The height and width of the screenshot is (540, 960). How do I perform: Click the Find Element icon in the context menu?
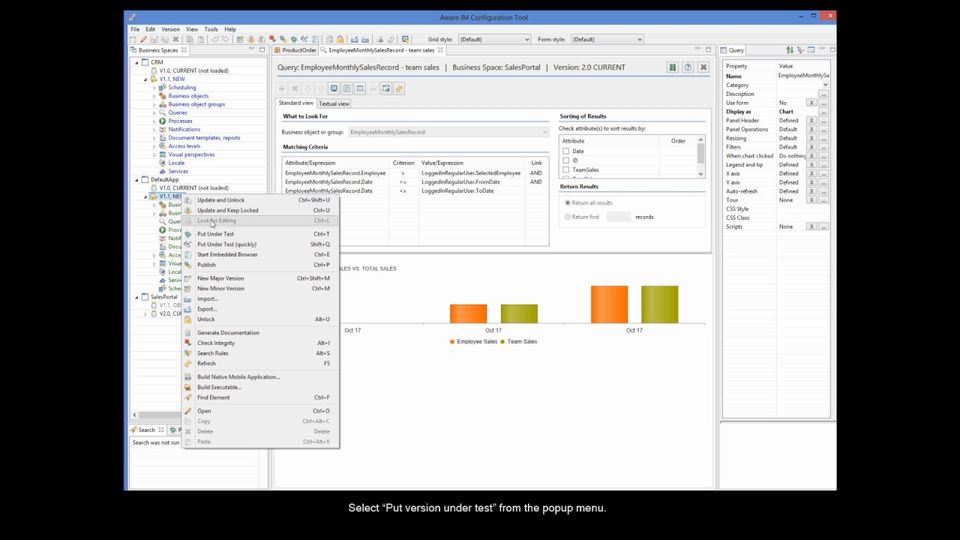(188, 397)
